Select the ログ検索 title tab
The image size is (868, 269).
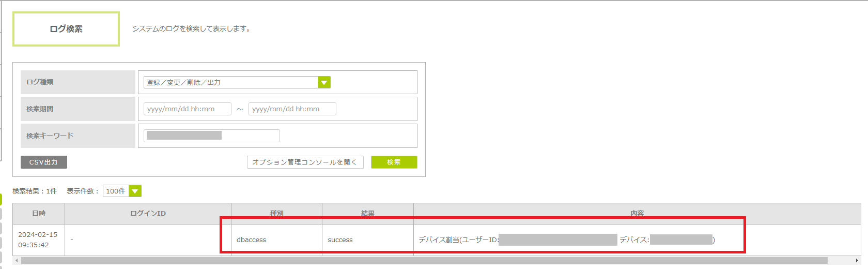coord(66,29)
